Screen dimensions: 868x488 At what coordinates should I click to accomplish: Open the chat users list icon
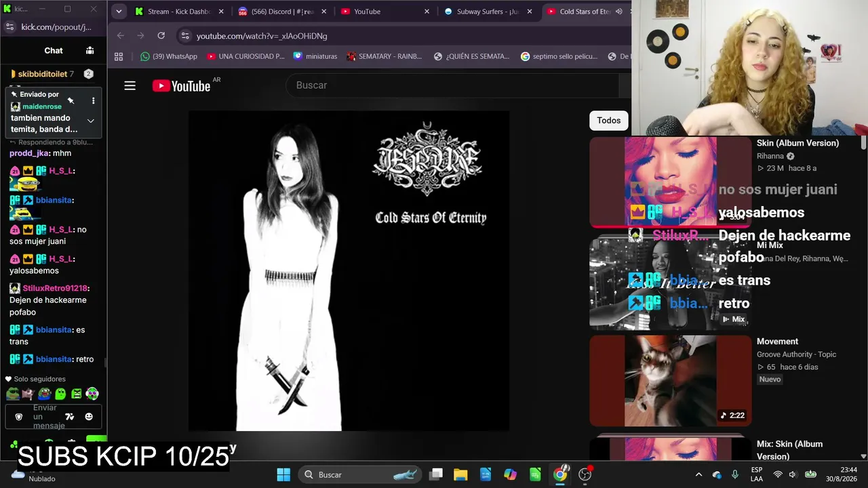tap(90, 50)
